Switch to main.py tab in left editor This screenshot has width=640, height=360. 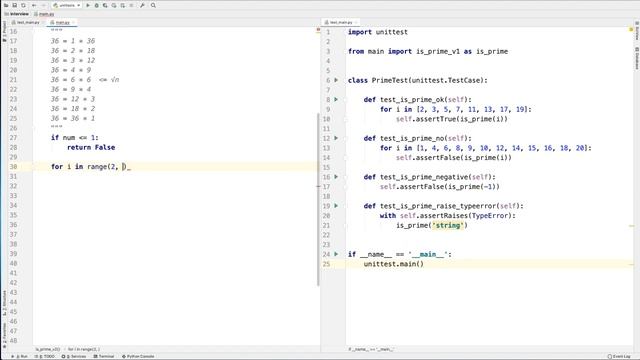(x=62, y=22)
